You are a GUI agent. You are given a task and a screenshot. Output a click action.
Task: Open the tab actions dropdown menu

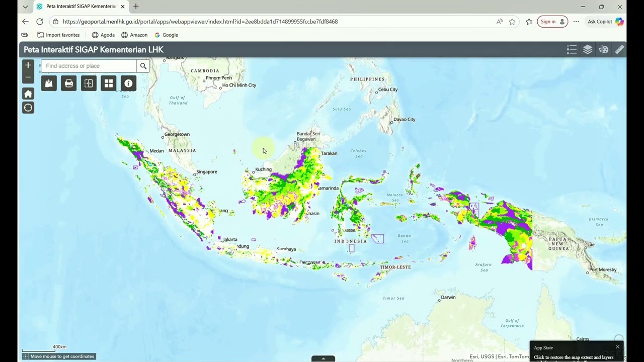[x=25, y=7]
